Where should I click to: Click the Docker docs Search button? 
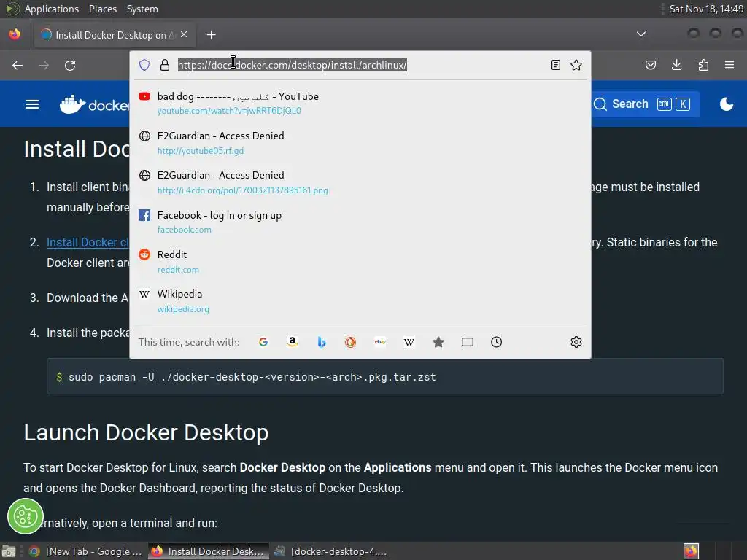click(645, 104)
